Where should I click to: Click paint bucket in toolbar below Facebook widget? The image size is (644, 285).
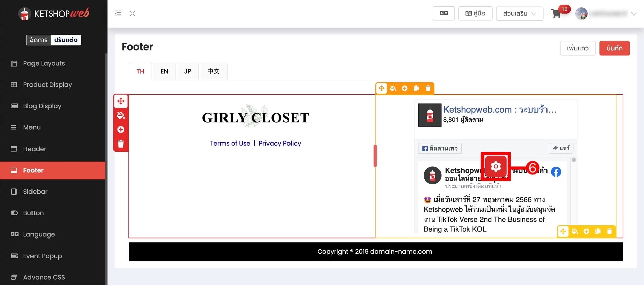point(575,231)
